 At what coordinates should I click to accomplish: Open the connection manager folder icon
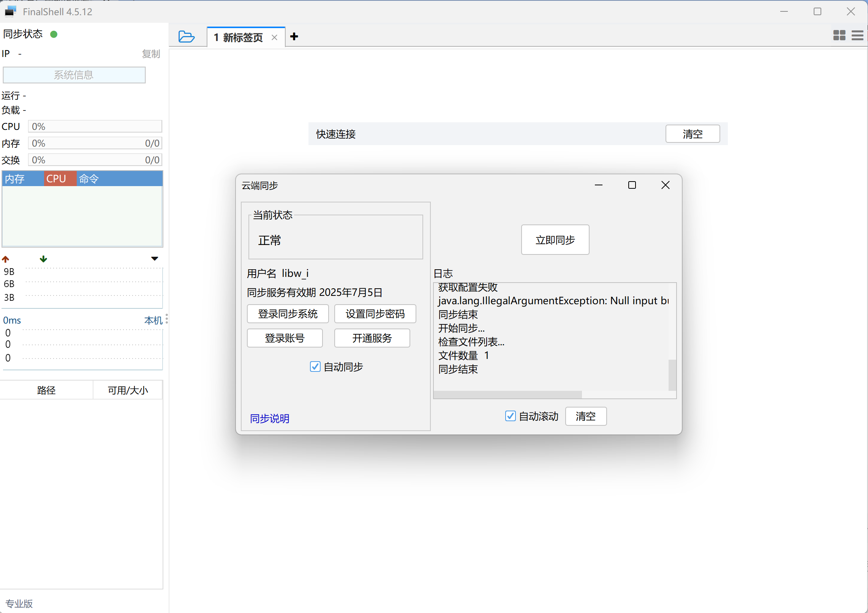[186, 37]
